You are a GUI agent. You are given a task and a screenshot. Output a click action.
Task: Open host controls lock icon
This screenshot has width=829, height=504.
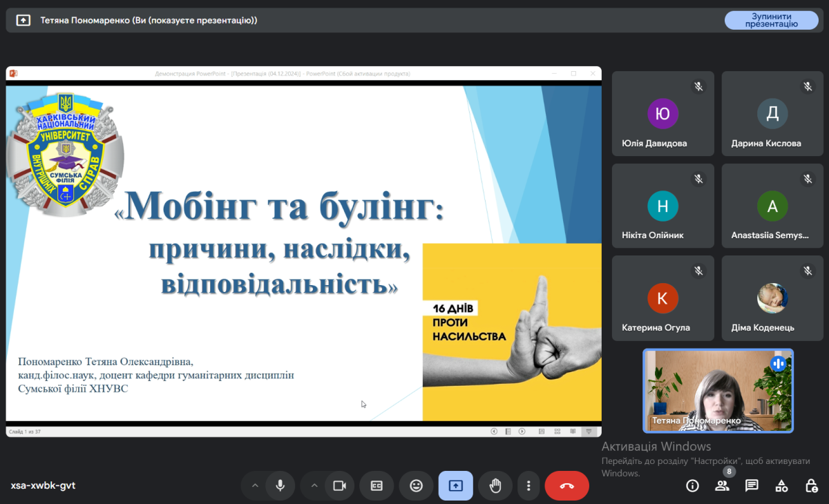812,485
